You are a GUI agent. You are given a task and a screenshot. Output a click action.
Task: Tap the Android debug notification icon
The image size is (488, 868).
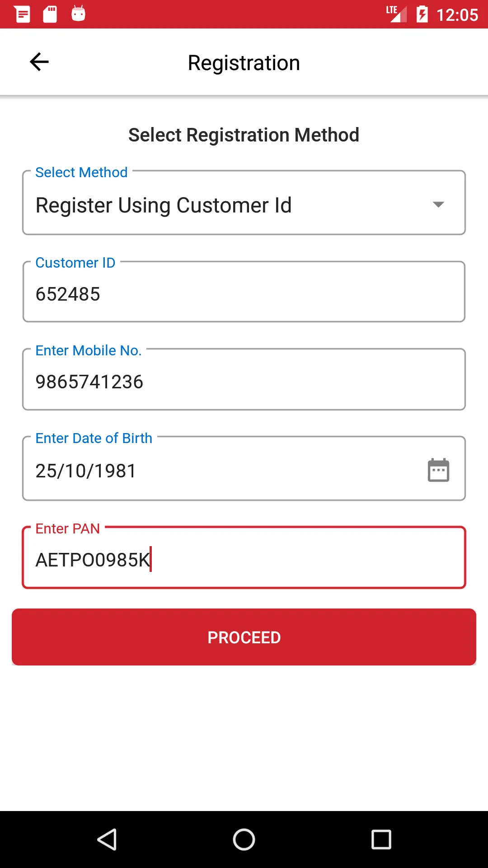[x=78, y=14]
